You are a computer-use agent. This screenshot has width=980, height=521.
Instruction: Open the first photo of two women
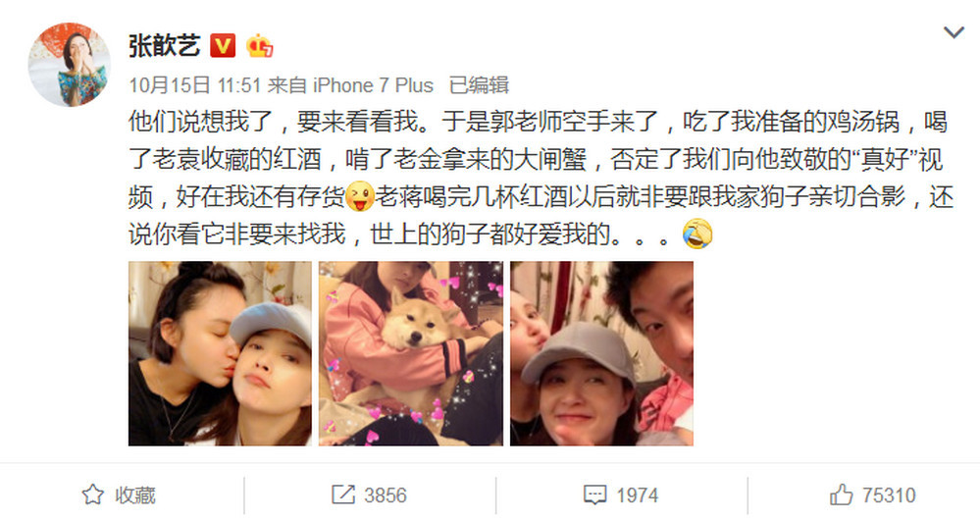click(x=220, y=353)
